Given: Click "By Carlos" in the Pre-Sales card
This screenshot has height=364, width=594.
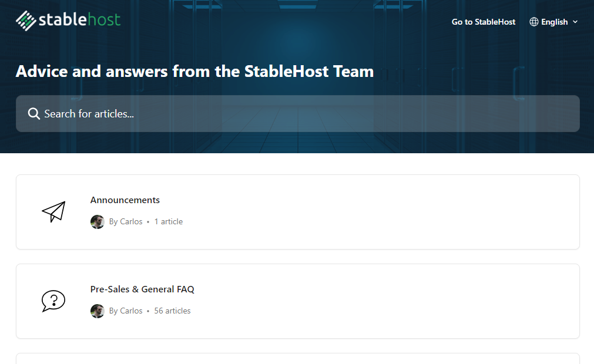Looking at the screenshot, I should point(126,311).
